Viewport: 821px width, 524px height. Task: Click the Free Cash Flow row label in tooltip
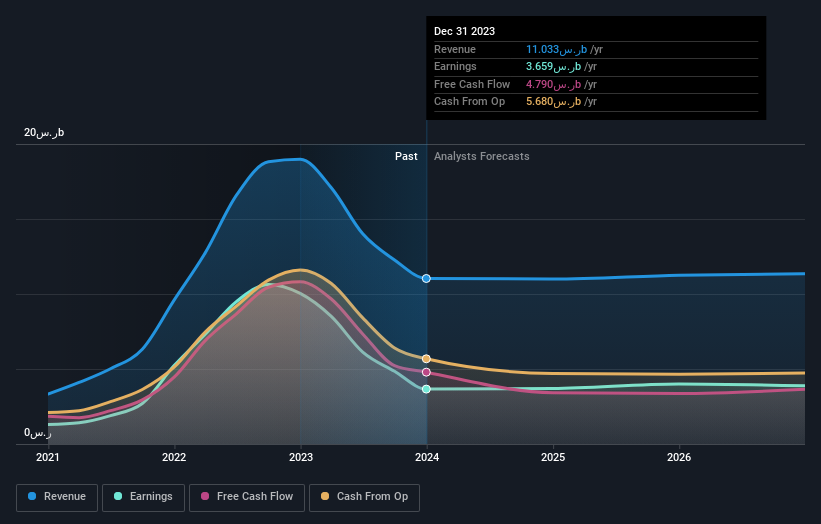pyautogui.click(x=472, y=84)
